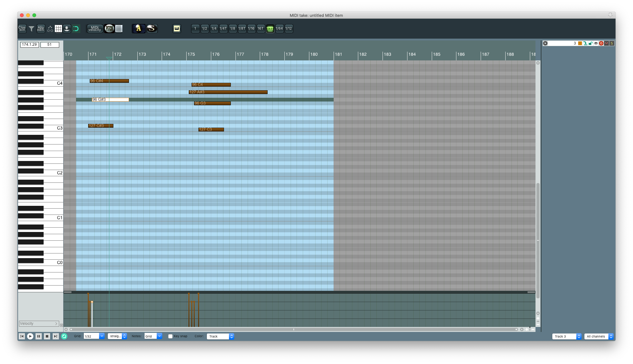
Task: Toggle grid display icon in toolbar
Action: 58,29
